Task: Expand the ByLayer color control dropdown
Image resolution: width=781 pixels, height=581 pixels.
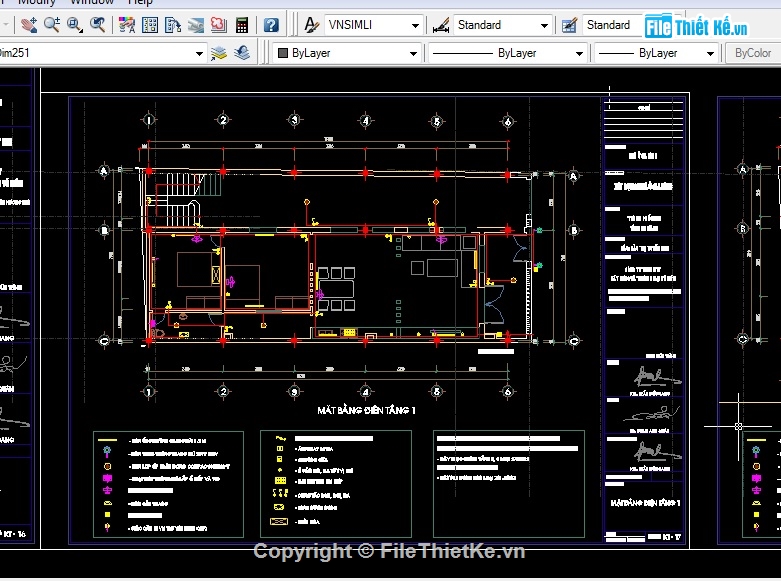Action: [413, 53]
